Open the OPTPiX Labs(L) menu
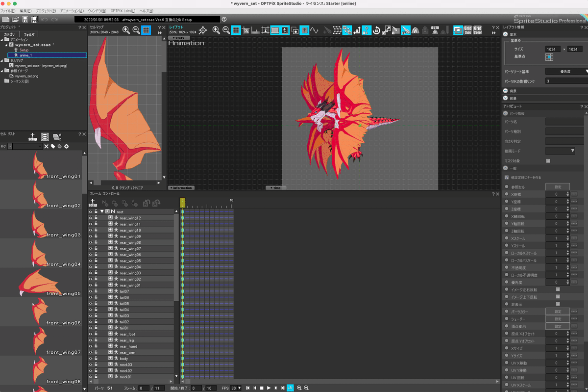The width and height of the screenshot is (588, 392). [x=122, y=10]
